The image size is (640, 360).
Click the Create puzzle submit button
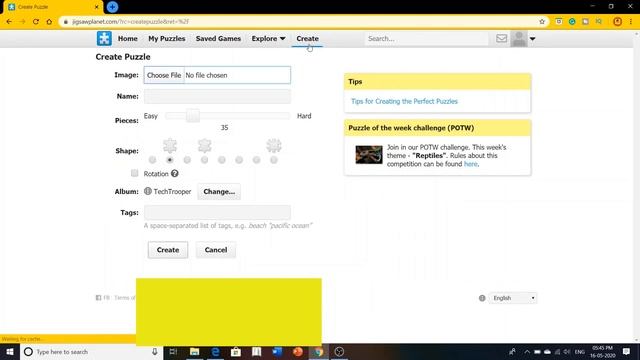pos(168,250)
